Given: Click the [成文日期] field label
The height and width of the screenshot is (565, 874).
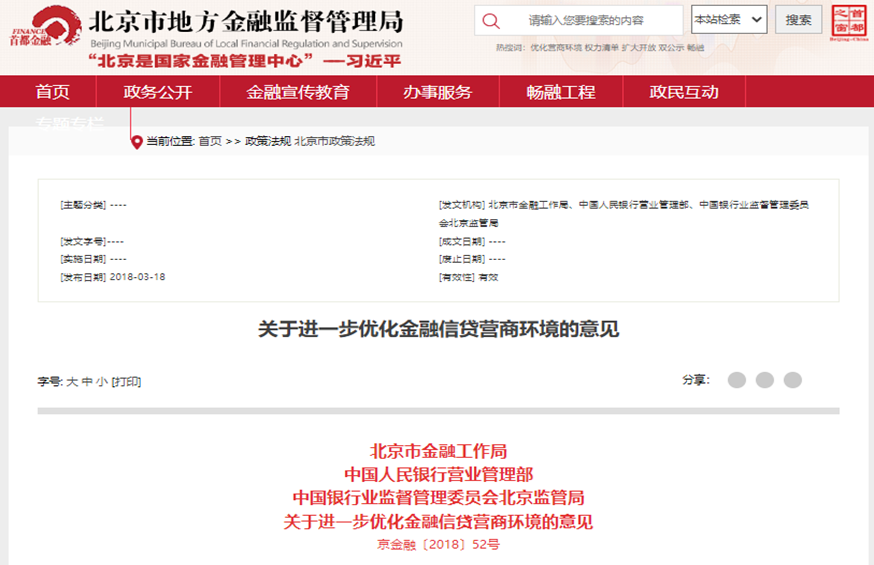Looking at the screenshot, I should [x=462, y=241].
